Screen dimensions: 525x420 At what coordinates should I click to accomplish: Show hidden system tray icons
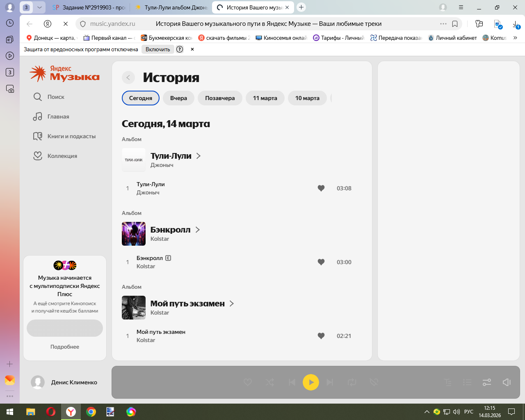click(427, 412)
